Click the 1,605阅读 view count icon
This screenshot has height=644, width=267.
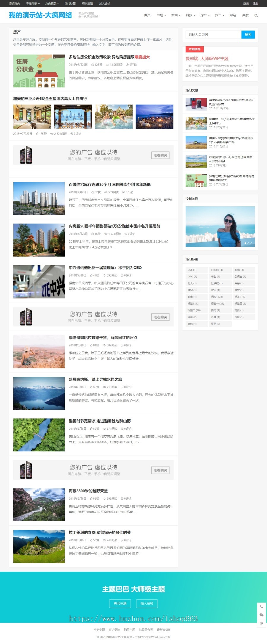coord(107,65)
